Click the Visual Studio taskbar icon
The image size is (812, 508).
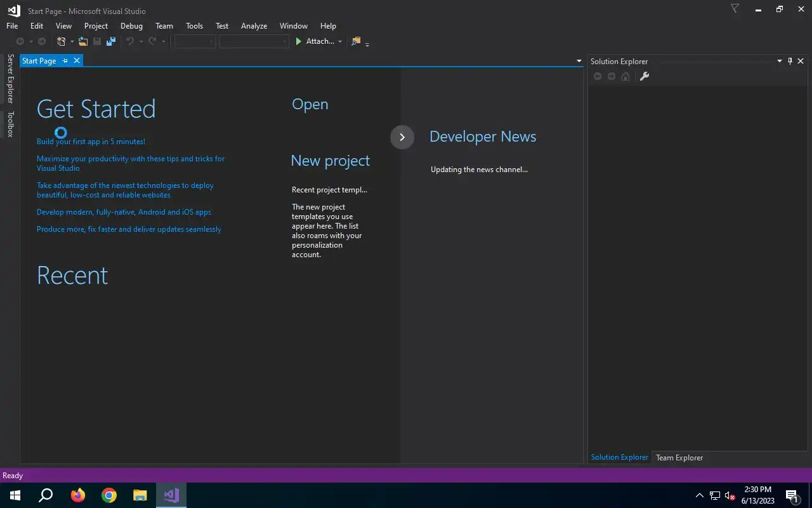click(x=171, y=495)
